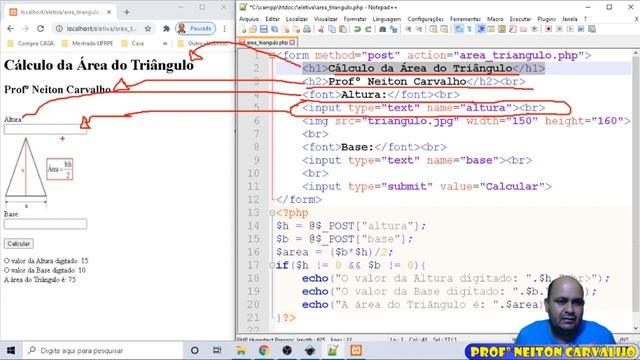Click the Cut scissors icon in Notepad++

[x=321, y=29]
